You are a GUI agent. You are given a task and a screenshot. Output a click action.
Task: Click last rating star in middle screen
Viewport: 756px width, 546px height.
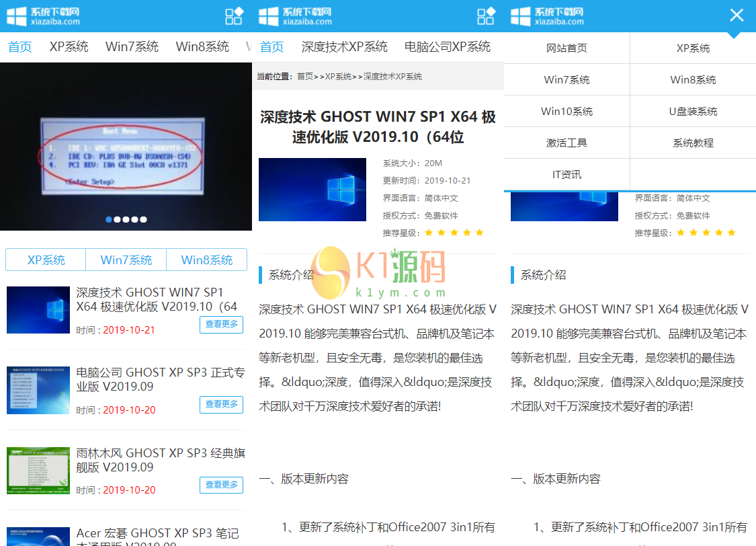(479, 233)
